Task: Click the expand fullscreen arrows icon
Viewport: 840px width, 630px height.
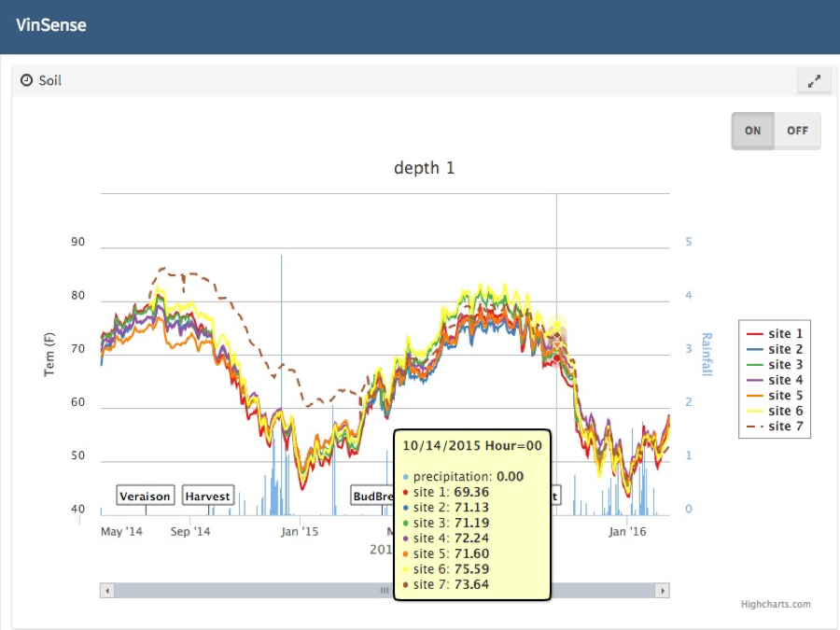Action: point(814,81)
